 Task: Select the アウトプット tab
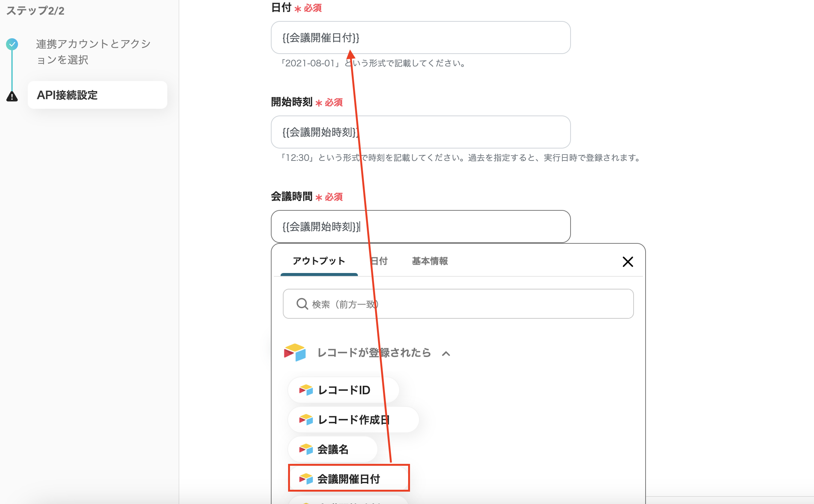tap(319, 261)
